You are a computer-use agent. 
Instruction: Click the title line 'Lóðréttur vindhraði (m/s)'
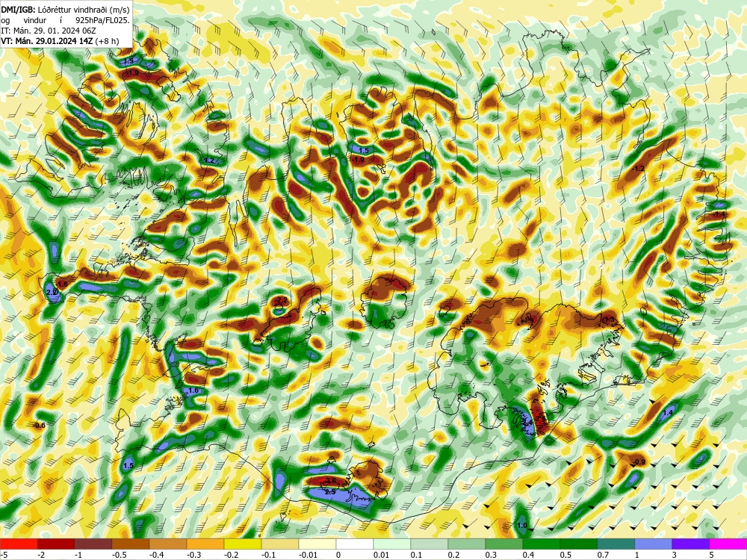coord(84,10)
